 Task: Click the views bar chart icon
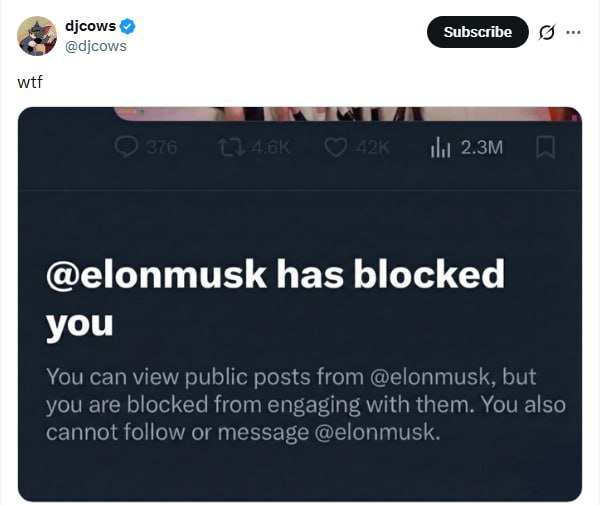(x=441, y=147)
